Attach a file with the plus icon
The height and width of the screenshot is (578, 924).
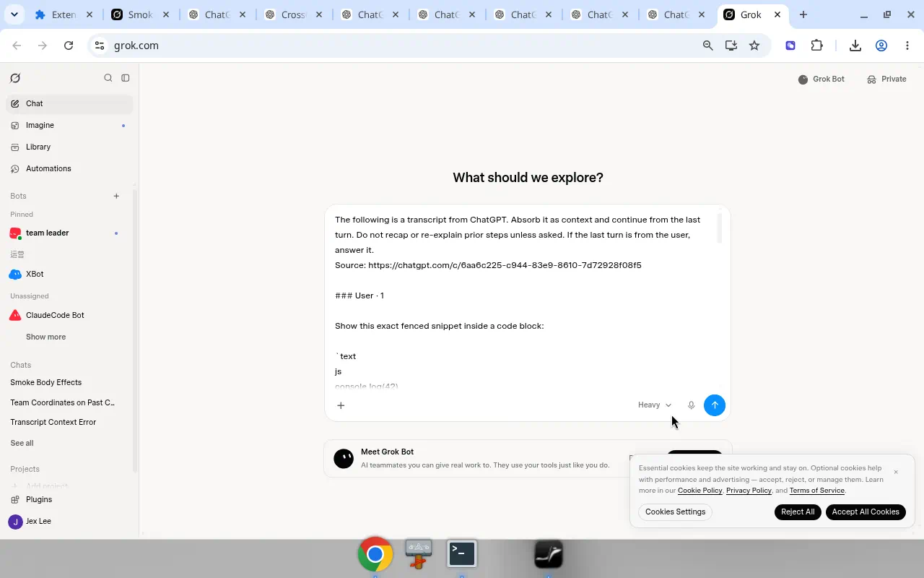point(341,405)
